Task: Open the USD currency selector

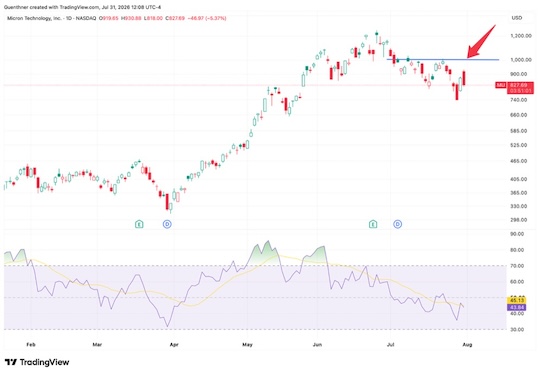Action: tap(517, 18)
